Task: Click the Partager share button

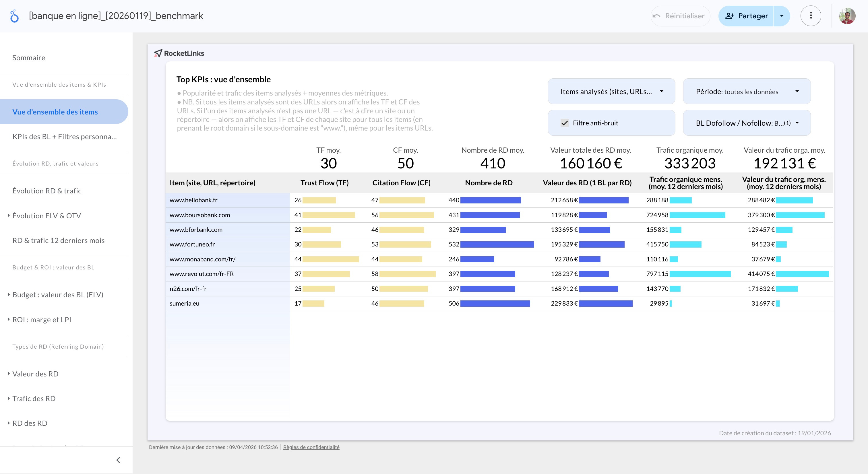Action: click(x=746, y=16)
